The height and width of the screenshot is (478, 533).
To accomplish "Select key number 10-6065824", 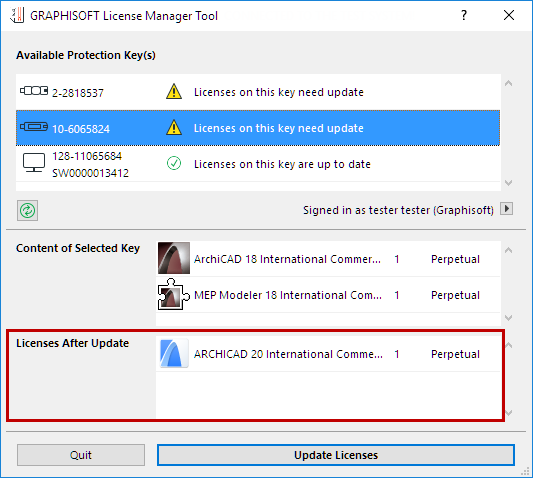I will tap(81, 129).
